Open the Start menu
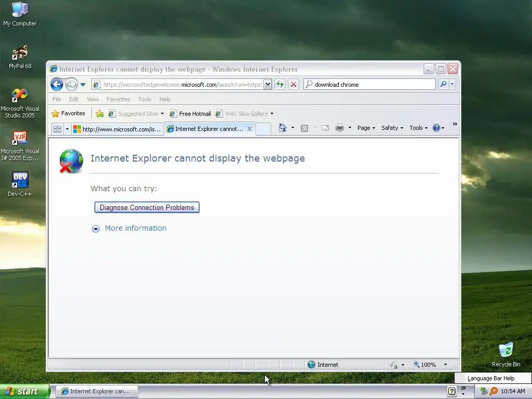 pyautogui.click(x=25, y=392)
